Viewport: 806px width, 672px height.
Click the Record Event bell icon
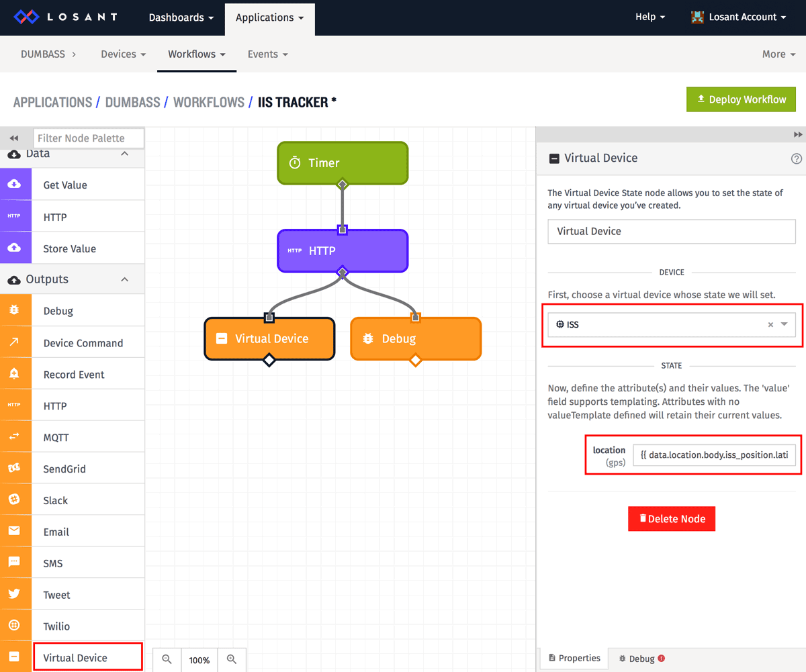(x=14, y=374)
